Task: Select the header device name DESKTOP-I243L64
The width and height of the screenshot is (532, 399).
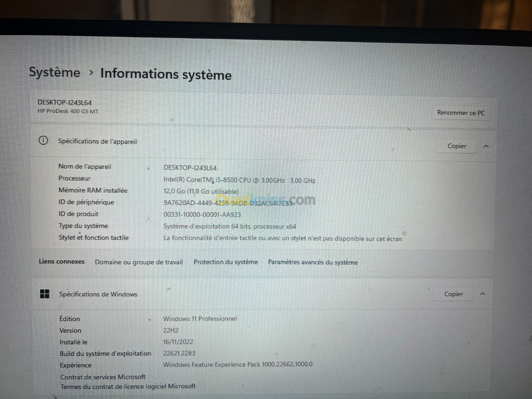Action: click(x=65, y=103)
